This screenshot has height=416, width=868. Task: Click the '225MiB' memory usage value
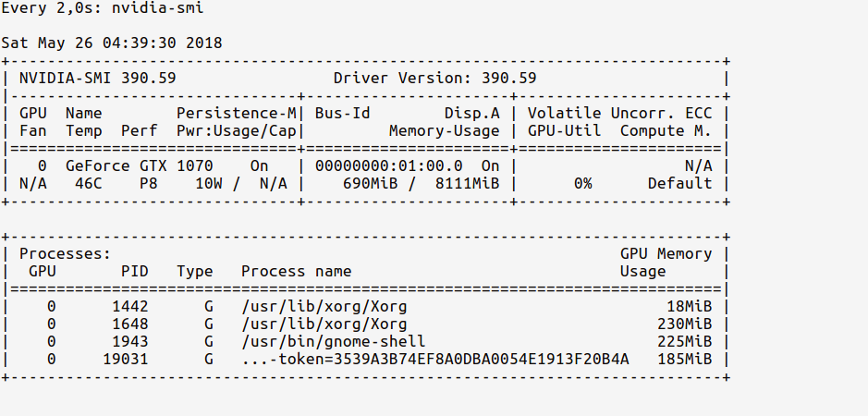tap(685, 342)
